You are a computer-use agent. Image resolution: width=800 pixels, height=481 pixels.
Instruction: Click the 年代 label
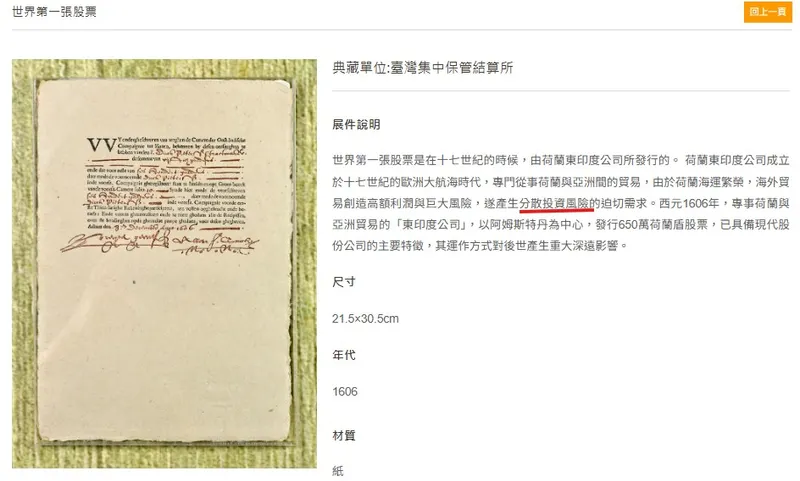click(x=344, y=355)
